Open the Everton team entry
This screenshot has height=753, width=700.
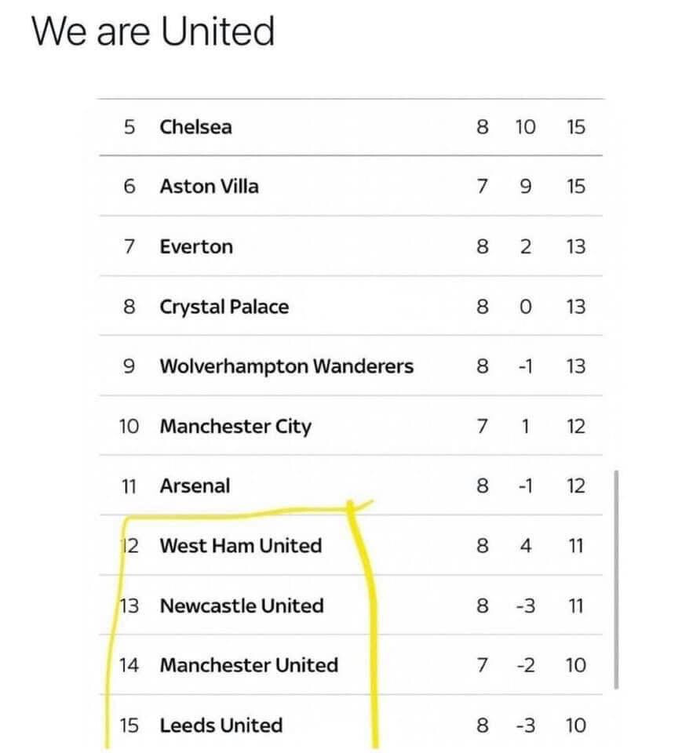click(196, 247)
